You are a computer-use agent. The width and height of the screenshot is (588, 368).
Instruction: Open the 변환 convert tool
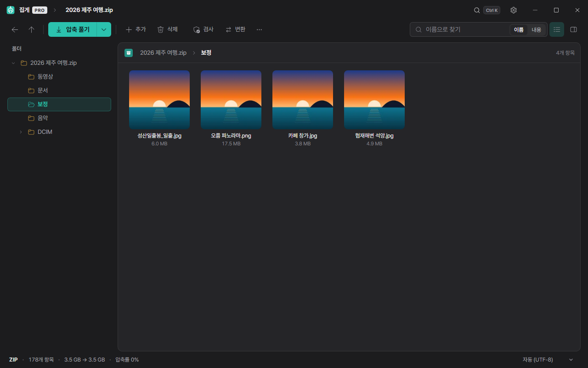click(236, 29)
